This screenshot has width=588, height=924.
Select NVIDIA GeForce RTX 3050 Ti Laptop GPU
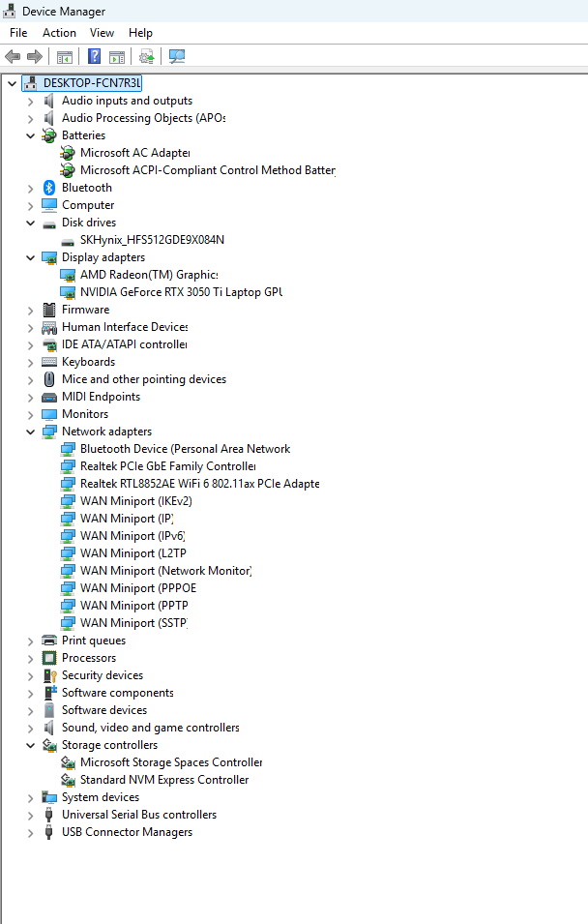[182, 292]
